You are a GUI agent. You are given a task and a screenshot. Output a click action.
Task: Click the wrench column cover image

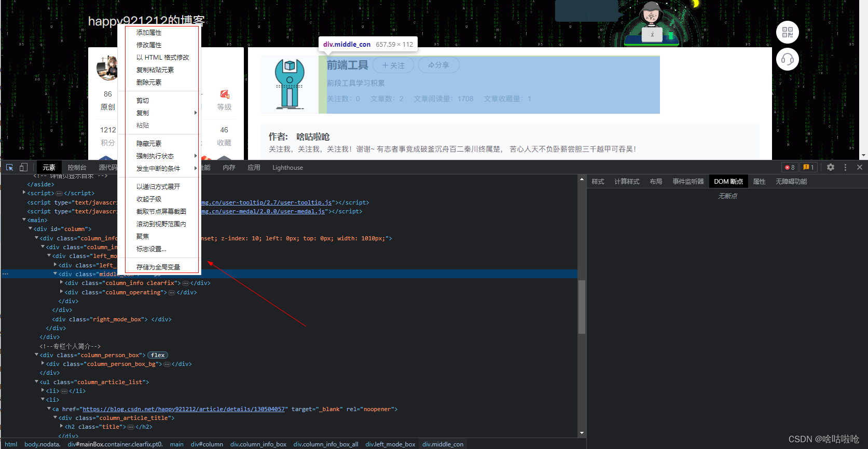[290, 84]
